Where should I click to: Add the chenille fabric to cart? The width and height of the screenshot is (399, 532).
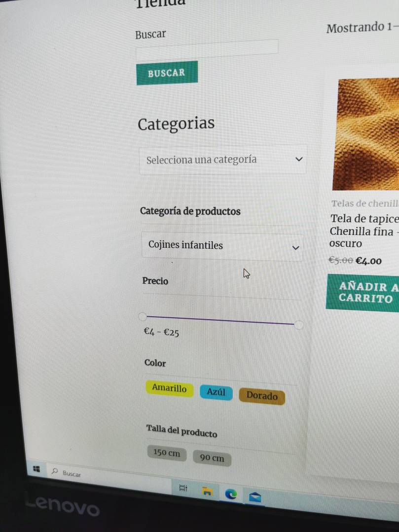363,293
